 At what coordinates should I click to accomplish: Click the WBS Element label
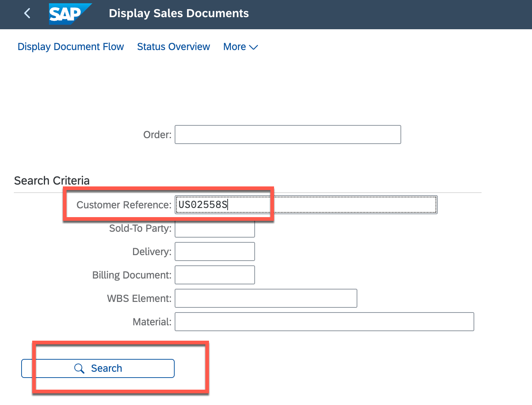pyautogui.click(x=139, y=298)
